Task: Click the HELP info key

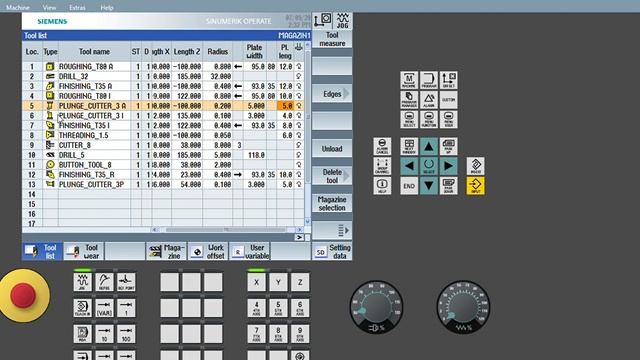Action: tap(382, 185)
